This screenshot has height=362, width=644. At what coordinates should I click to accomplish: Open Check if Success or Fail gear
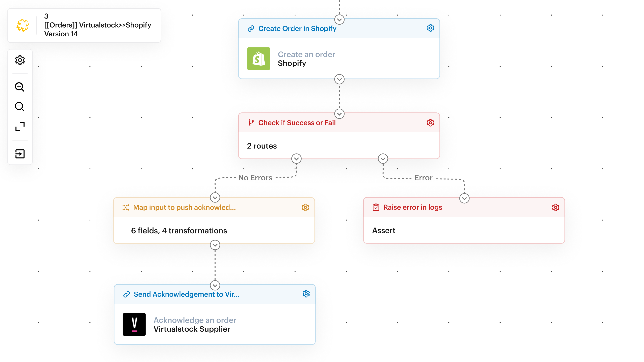pyautogui.click(x=430, y=123)
